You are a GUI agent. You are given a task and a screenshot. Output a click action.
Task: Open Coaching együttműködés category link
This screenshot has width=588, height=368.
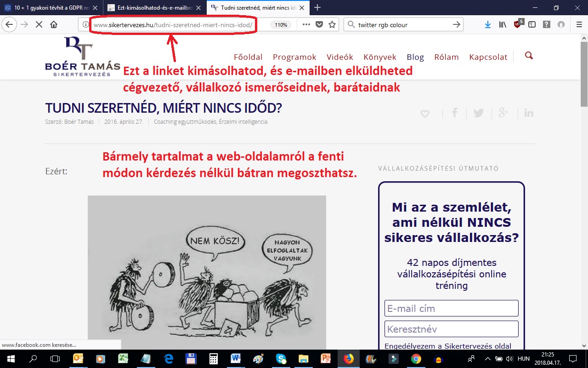184,122
